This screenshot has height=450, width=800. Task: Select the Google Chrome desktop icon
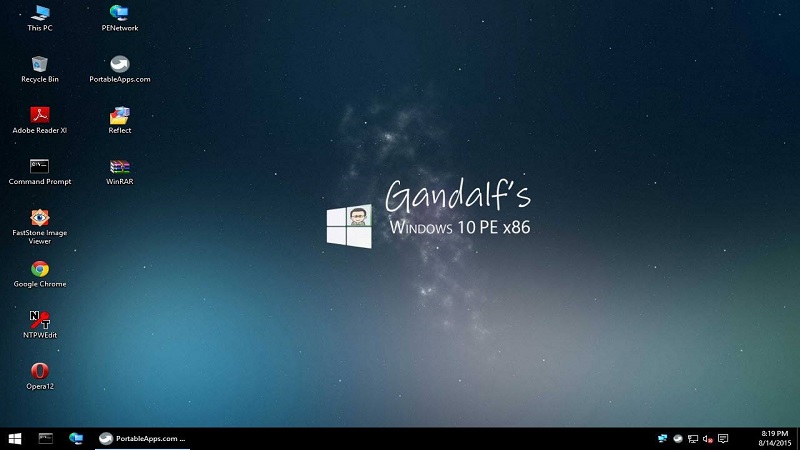[40, 274]
